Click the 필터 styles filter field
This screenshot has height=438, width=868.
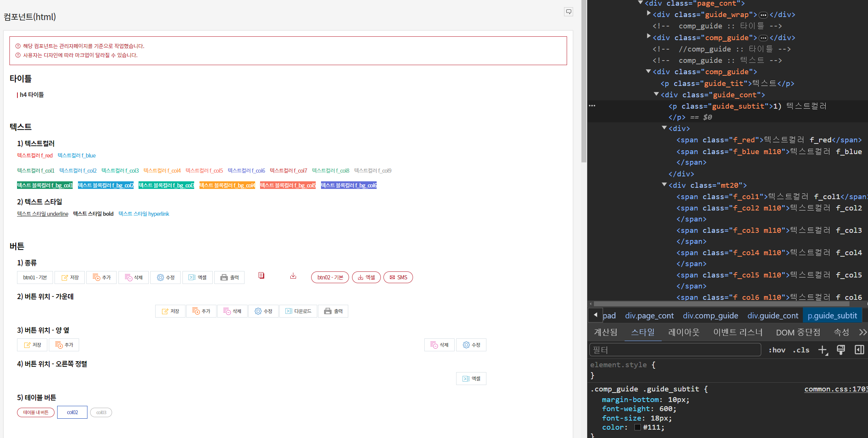pyautogui.click(x=675, y=350)
